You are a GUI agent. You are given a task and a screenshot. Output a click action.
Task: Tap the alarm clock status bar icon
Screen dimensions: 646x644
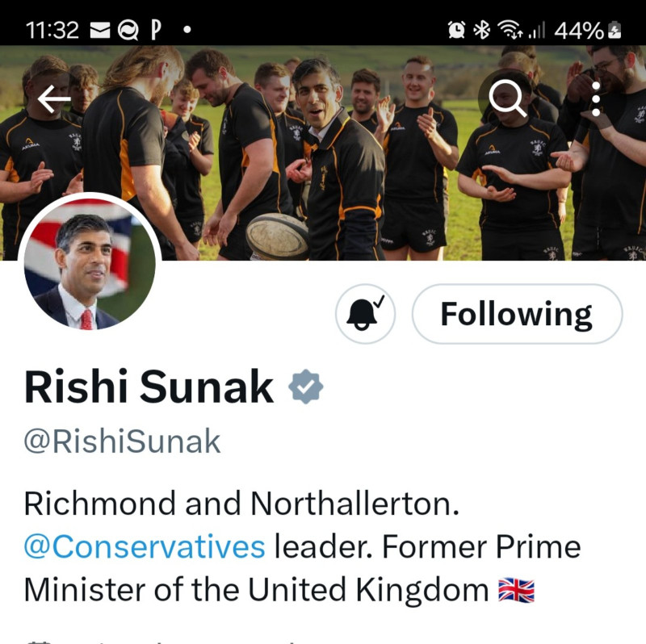click(456, 30)
